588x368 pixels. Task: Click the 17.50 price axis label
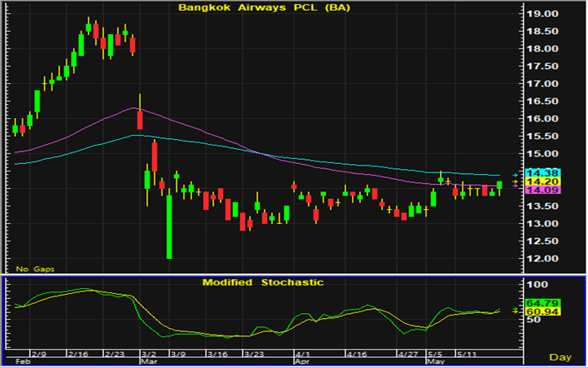[x=542, y=66]
